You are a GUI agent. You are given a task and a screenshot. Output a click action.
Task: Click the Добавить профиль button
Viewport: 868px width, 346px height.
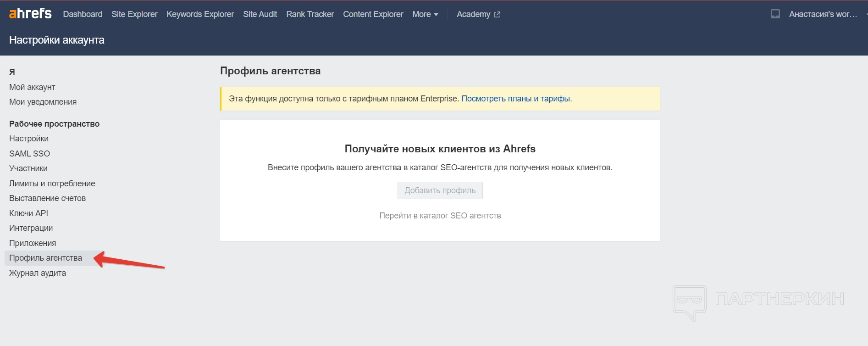point(440,190)
